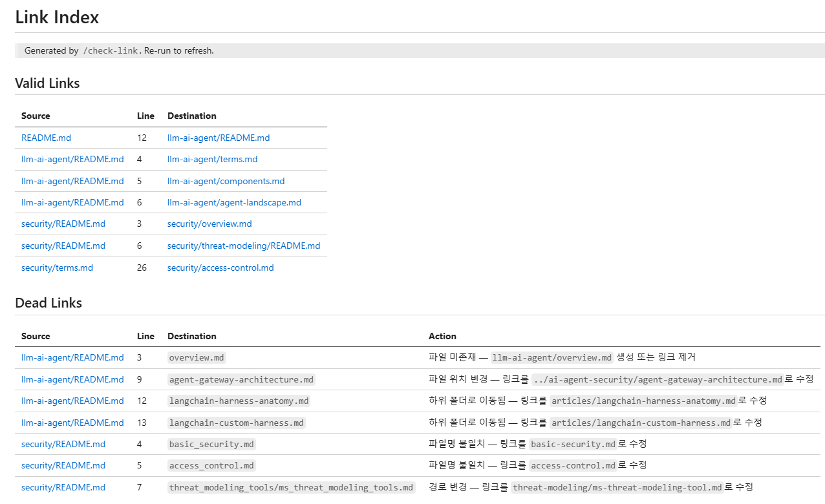Open the security/overview.md destination link
Viewport: 825px width, 504px height.
209,224
